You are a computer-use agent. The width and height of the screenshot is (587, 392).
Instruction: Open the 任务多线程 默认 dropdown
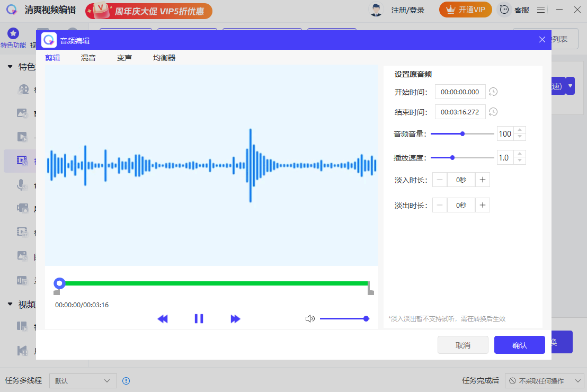(x=83, y=380)
